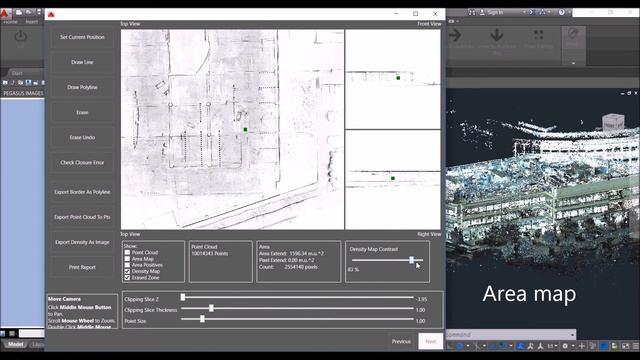Click the four-dots ribbon tool

[538, 35]
